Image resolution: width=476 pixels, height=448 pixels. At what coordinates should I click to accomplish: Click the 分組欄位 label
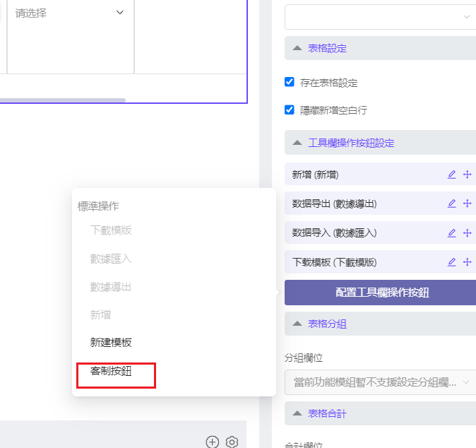click(x=304, y=358)
